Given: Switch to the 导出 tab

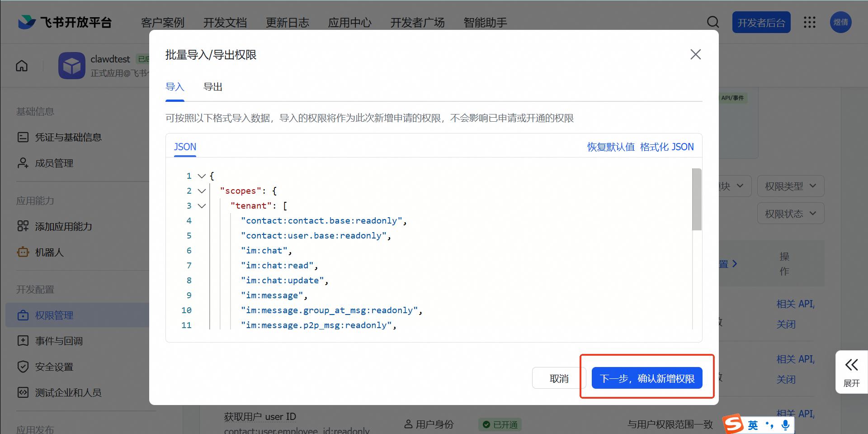Looking at the screenshot, I should pyautogui.click(x=212, y=87).
